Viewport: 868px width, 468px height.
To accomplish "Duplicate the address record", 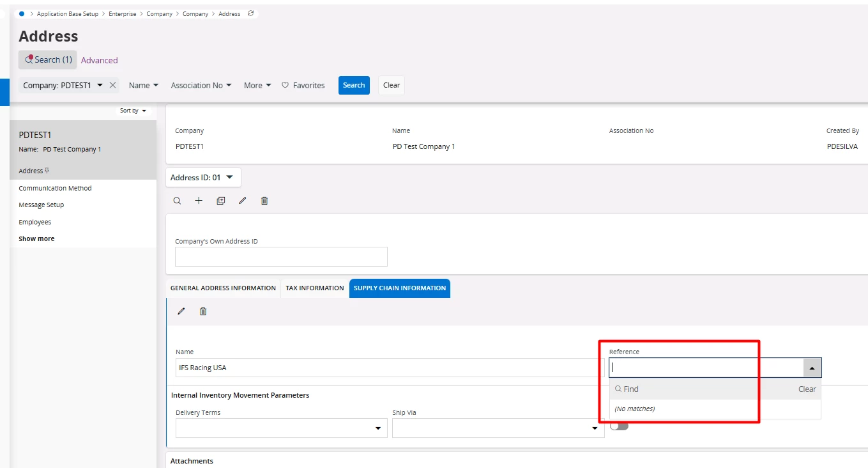I will [x=221, y=201].
